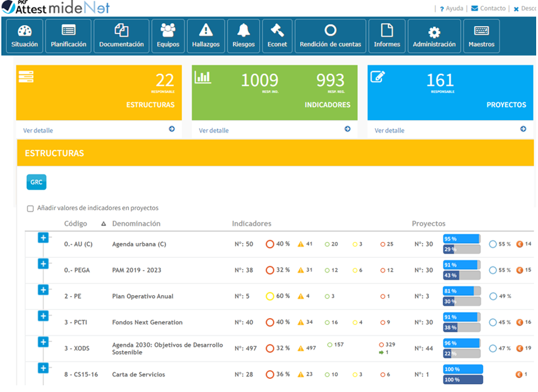Click the Código column header
Screen dimensions: 538x392
pos(76,224)
